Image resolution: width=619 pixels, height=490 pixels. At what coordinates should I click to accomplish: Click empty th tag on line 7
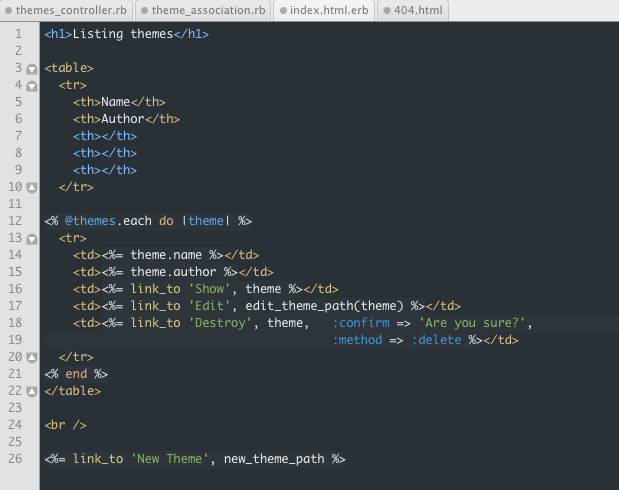(x=105, y=136)
